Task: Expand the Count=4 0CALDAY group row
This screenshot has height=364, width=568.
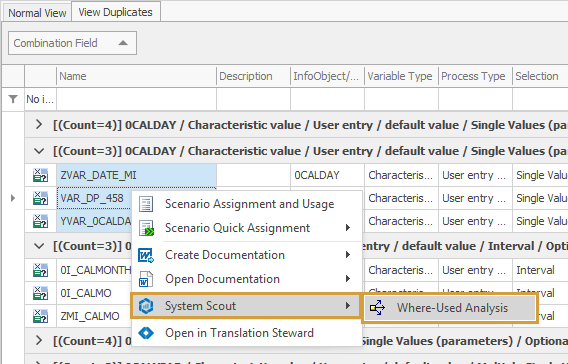Action: click(39, 125)
